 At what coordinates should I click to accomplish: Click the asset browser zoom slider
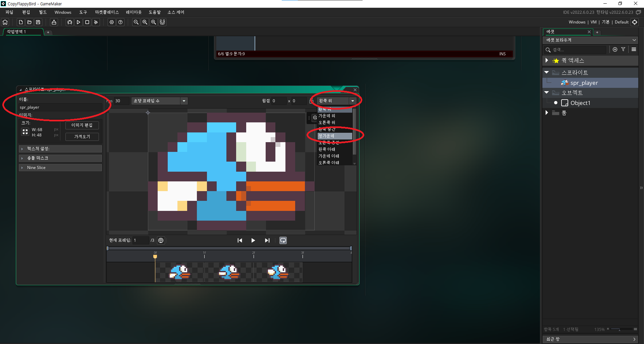click(622, 329)
